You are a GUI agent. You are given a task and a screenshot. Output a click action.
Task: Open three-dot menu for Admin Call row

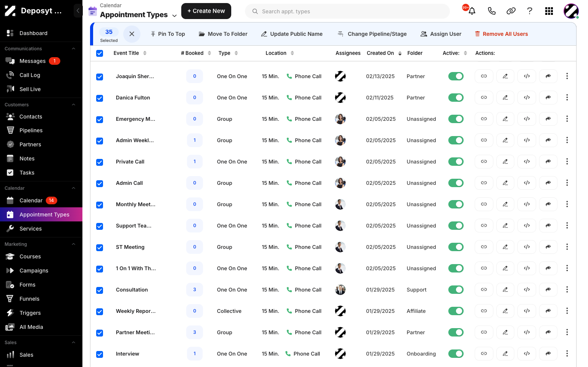pyautogui.click(x=567, y=183)
